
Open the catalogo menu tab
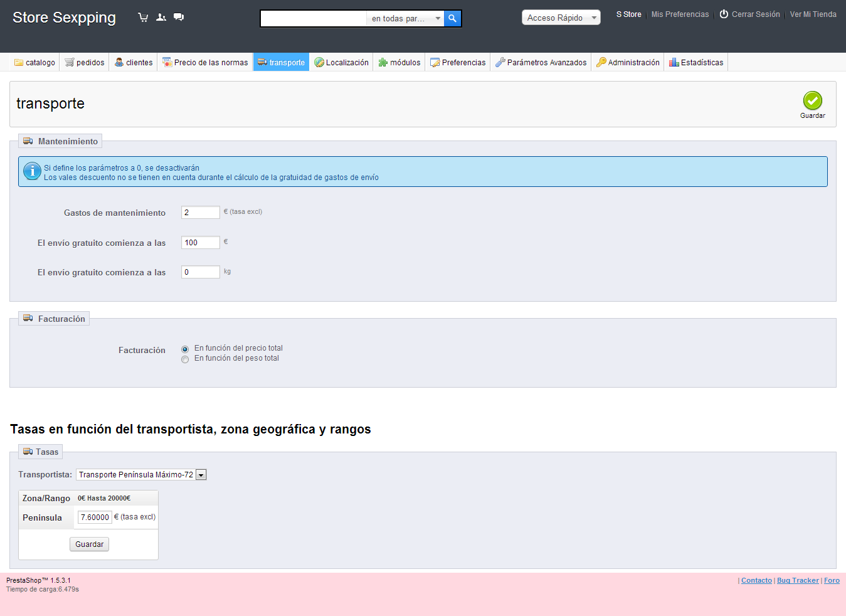(34, 62)
